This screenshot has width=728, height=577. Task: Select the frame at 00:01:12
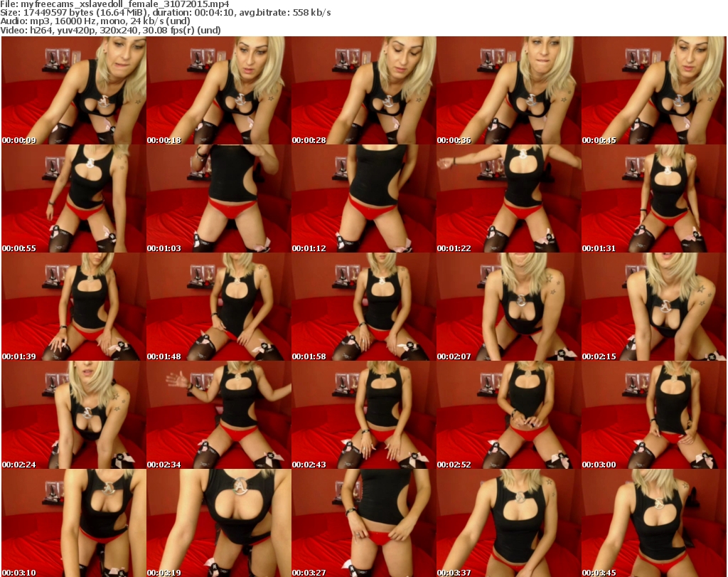[x=363, y=198]
